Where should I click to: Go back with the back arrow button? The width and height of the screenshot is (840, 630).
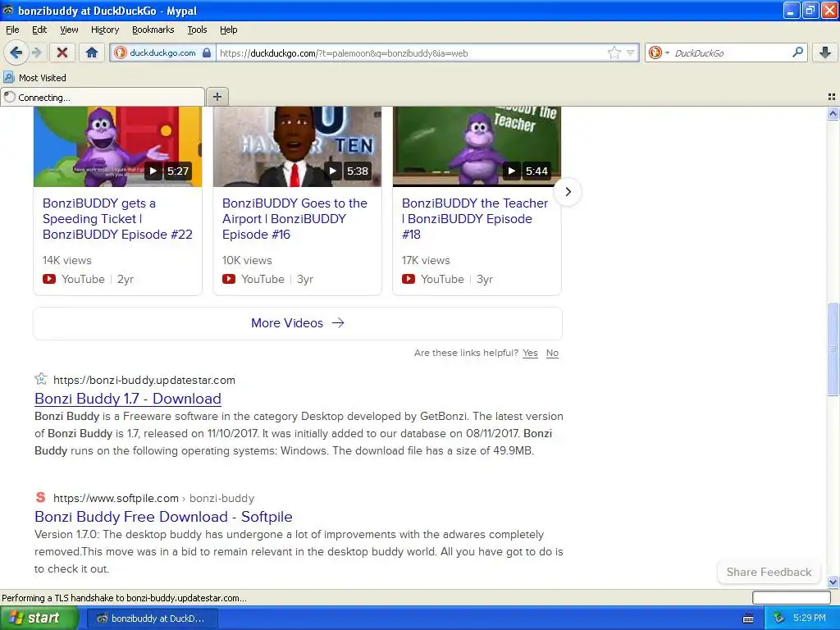[x=16, y=52]
